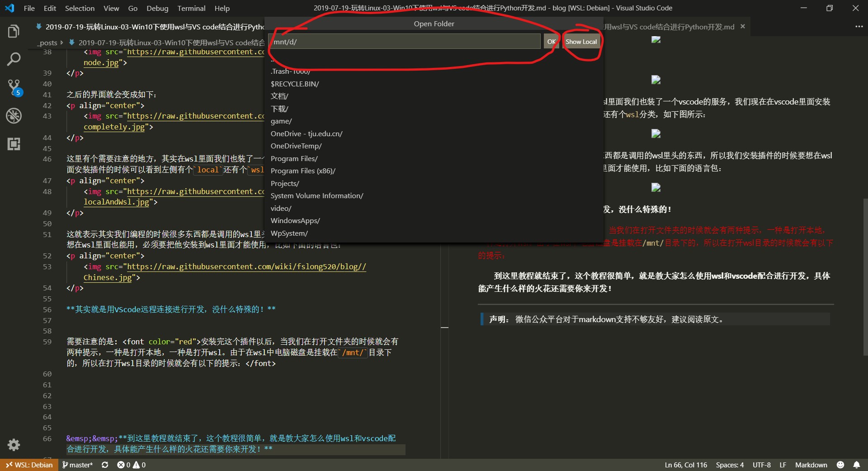This screenshot has width=868, height=471.
Task: Open the Explorer view in activity bar
Action: click(x=14, y=31)
